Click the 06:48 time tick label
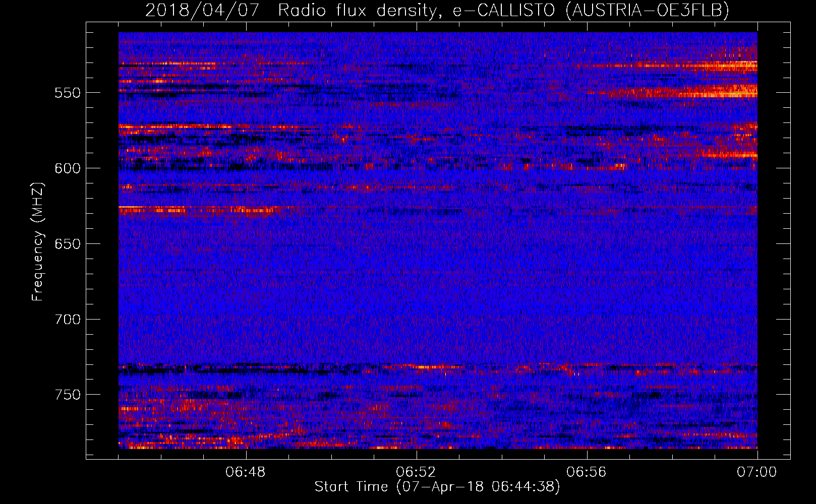 point(246,472)
